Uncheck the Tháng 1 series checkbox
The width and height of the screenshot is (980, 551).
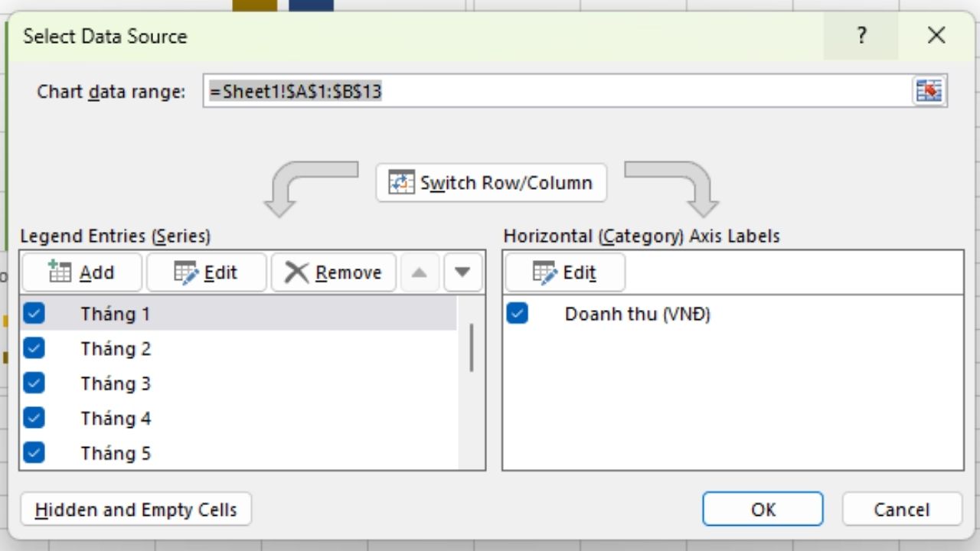click(34, 313)
